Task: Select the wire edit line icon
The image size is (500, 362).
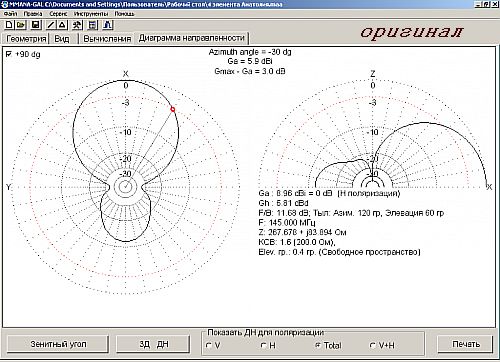Action: pos(51,25)
